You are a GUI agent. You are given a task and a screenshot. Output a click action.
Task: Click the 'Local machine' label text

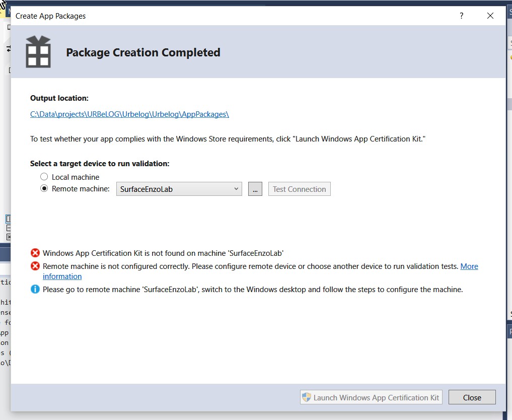coord(76,177)
